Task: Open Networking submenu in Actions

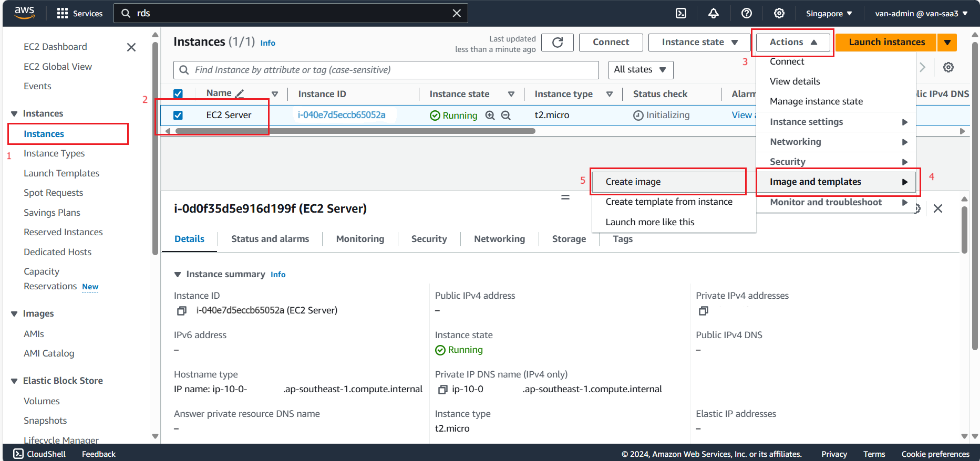Action: coord(836,142)
